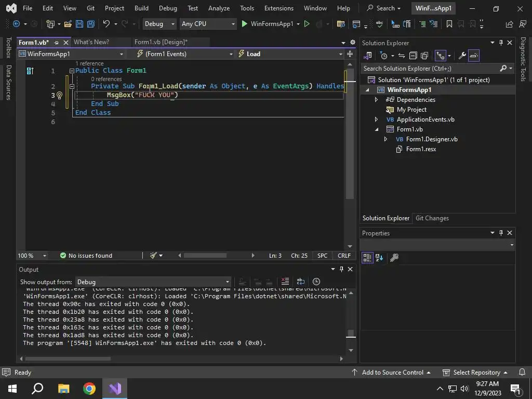This screenshot has height=399, width=532.
Task: Collapse the Form1.vb node in Solution Explorer
Action: pyautogui.click(x=377, y=129)
